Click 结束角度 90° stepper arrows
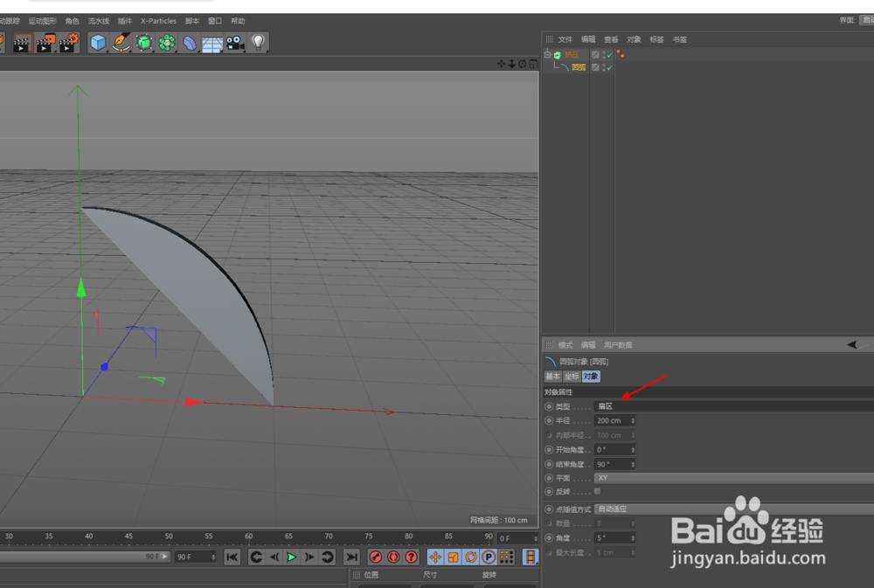 click(x=633, y=464)
